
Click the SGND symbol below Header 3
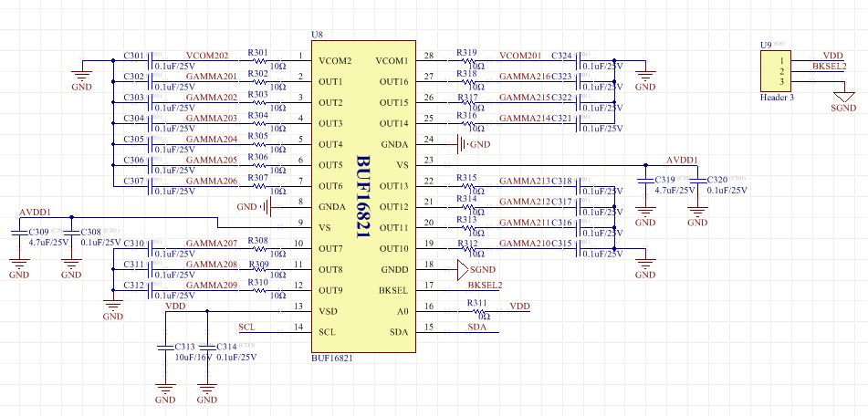click(843, 97)
